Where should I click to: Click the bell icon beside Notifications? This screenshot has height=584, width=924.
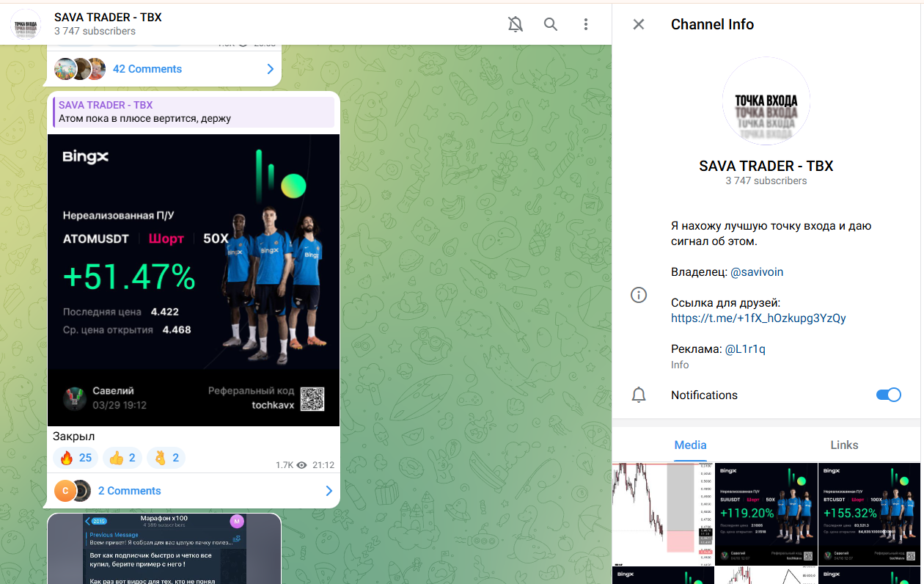click(x=639, y=395)
